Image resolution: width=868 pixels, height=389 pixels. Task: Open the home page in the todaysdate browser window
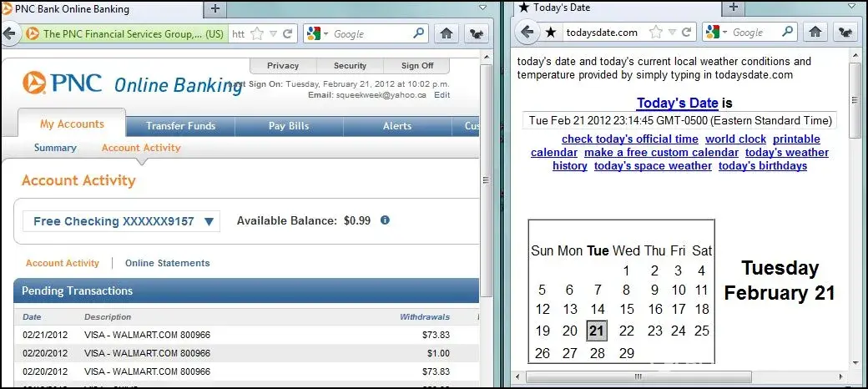pos(815,32)
